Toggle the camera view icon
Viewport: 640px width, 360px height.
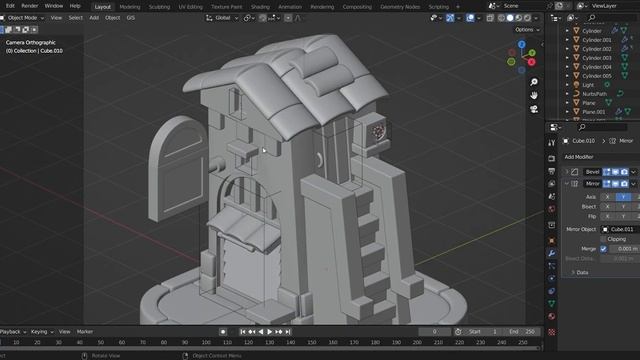[x=534, y=109]
